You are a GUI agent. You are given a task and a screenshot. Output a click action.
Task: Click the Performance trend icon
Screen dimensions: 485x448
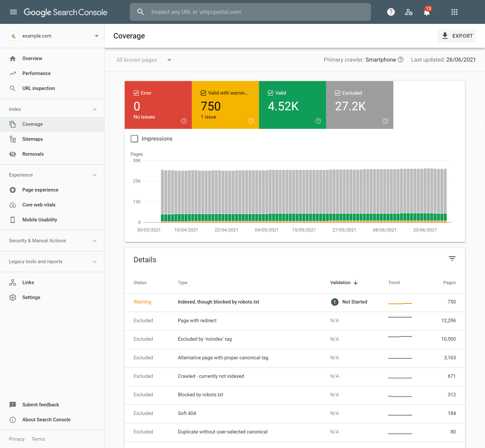click(13, 74)
